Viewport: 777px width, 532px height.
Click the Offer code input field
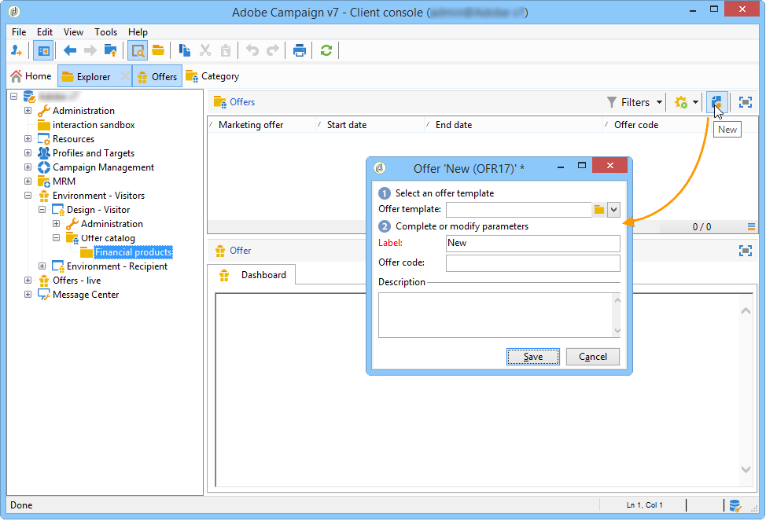532,263
